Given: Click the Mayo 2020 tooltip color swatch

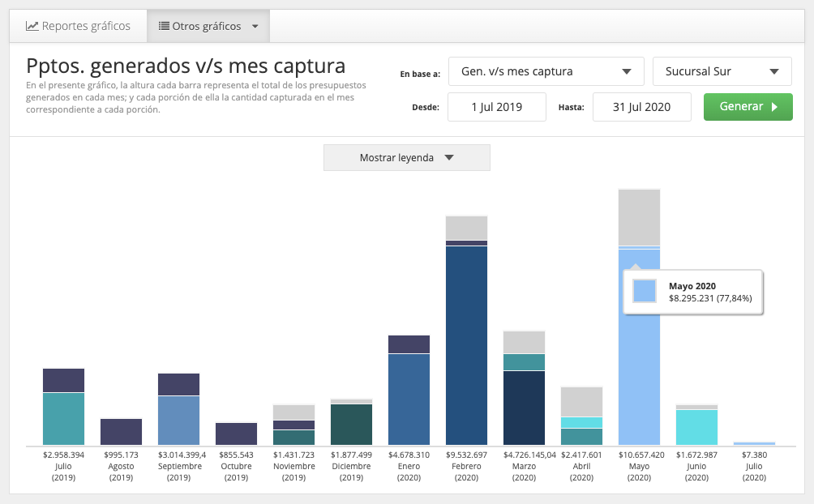Looking at the screenshot, I should pyautogui.click(x=645, y=291).
